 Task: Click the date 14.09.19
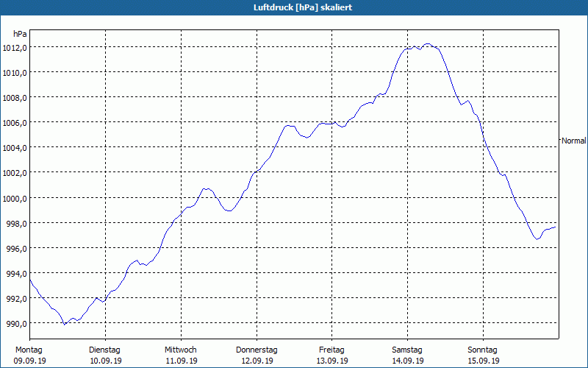(x=408, y=361)
